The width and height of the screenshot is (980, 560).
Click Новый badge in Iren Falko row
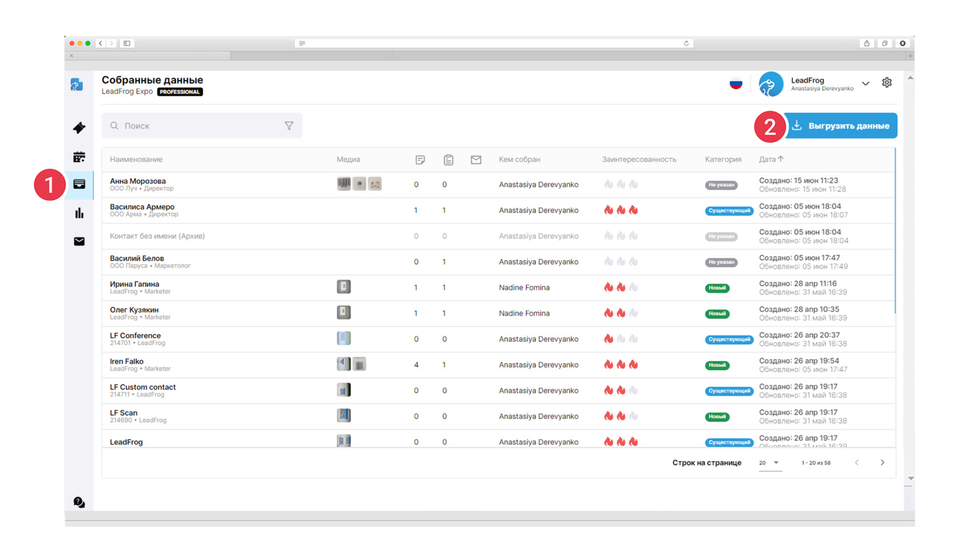tap(717, 365)
